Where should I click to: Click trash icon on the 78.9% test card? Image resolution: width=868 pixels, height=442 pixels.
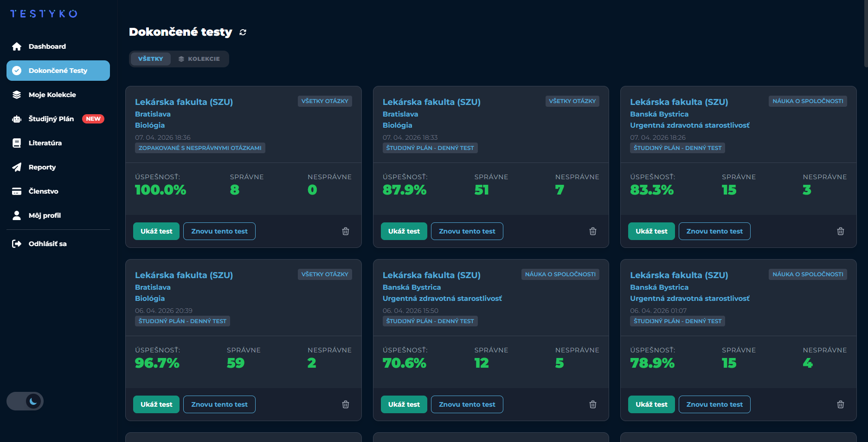click(x=840, y=404)
